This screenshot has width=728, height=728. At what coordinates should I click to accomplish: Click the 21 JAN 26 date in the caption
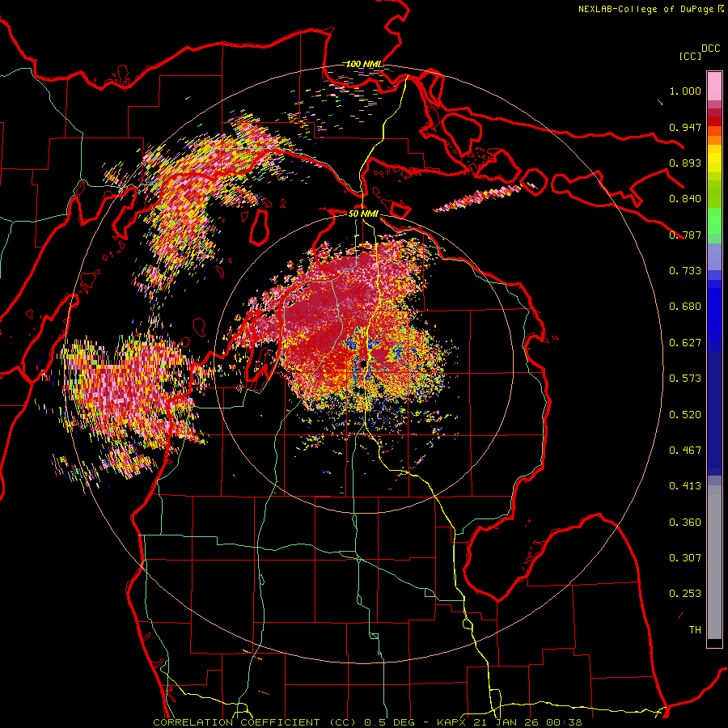(x=506, y=722)
